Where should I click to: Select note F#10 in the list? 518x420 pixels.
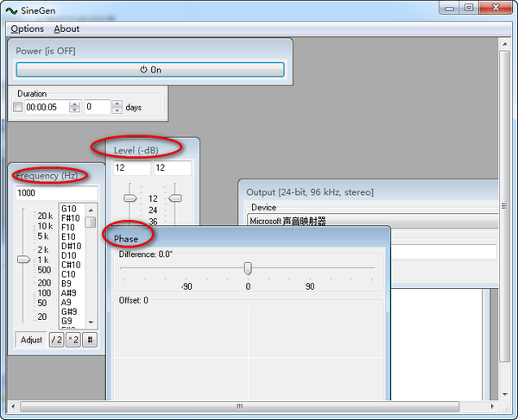[71, 218]
